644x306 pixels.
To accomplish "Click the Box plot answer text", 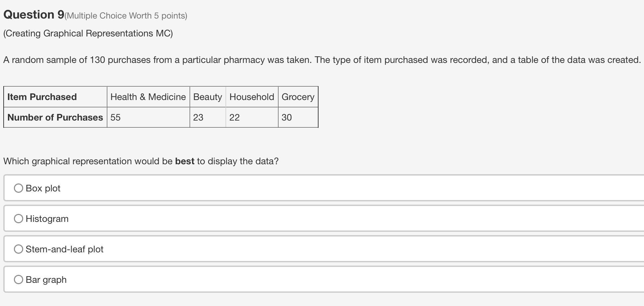I will (x=43, y=188).
